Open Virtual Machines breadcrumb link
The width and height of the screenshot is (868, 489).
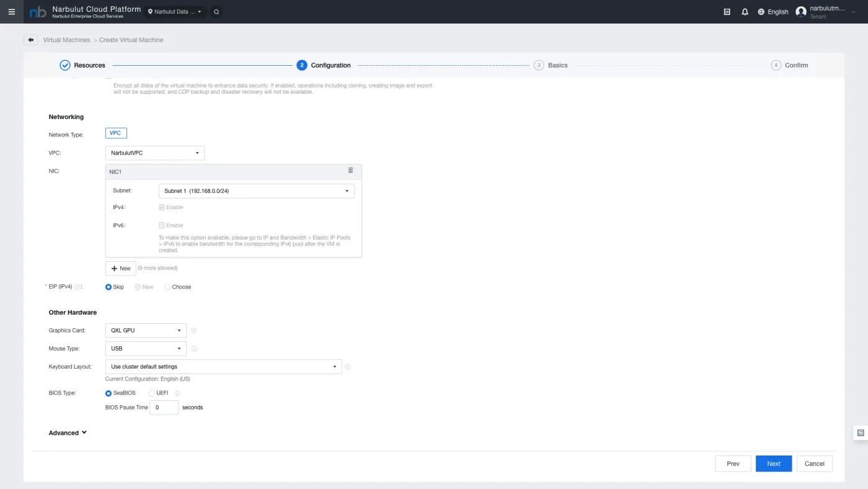tap(66, 40)
